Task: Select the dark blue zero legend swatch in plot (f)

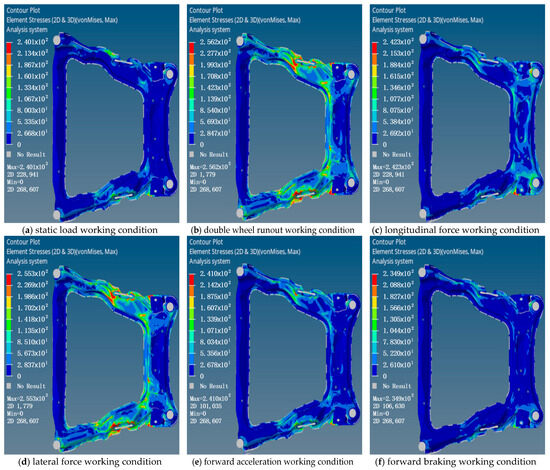Action: 375,370
